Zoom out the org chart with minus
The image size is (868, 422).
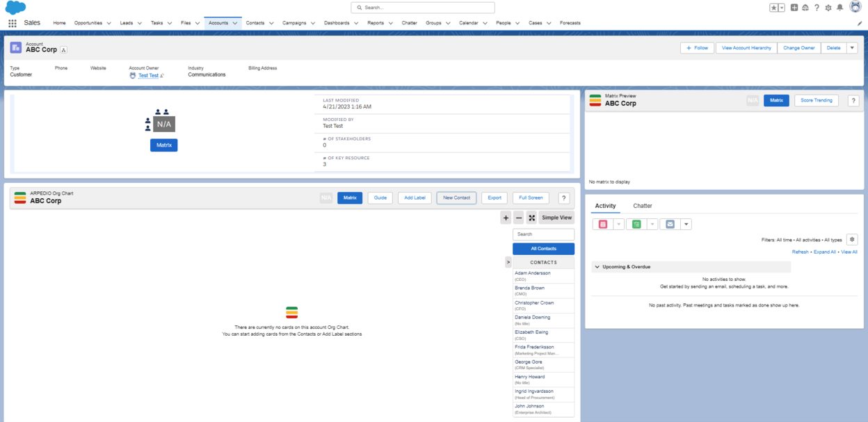coord(519,218)
